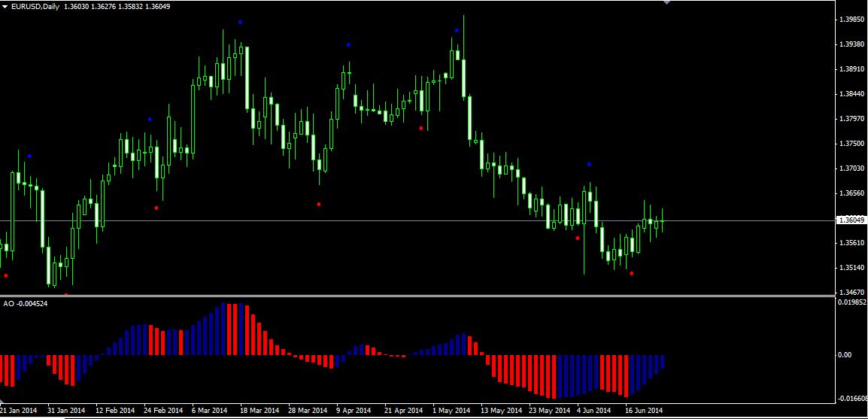Click the date label '12 Feb 2014'
868x419 pixels.
(115, 411)
